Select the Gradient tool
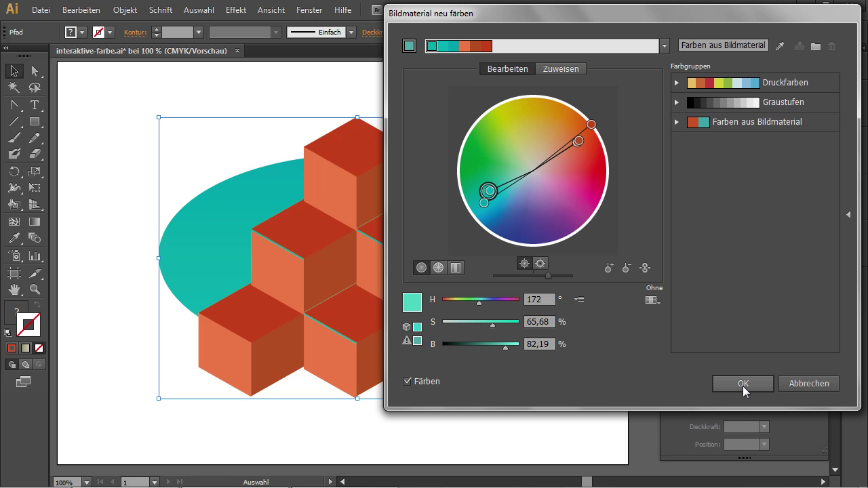 (x=35, y=222)
